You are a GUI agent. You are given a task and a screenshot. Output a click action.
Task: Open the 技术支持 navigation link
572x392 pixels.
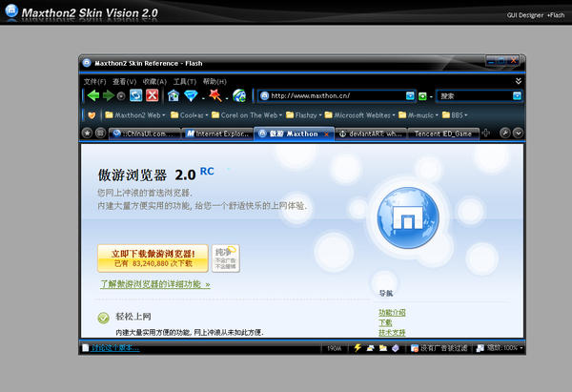392,333
